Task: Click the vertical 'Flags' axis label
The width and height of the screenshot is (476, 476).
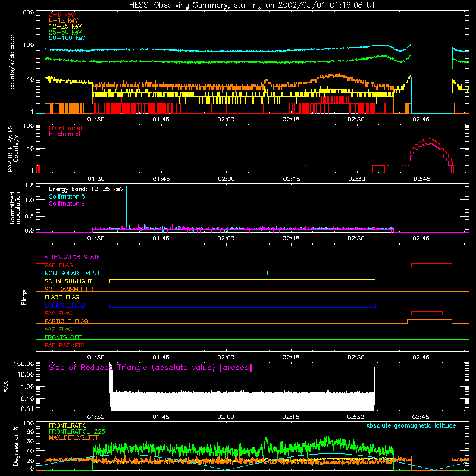Action: [24, 297]
